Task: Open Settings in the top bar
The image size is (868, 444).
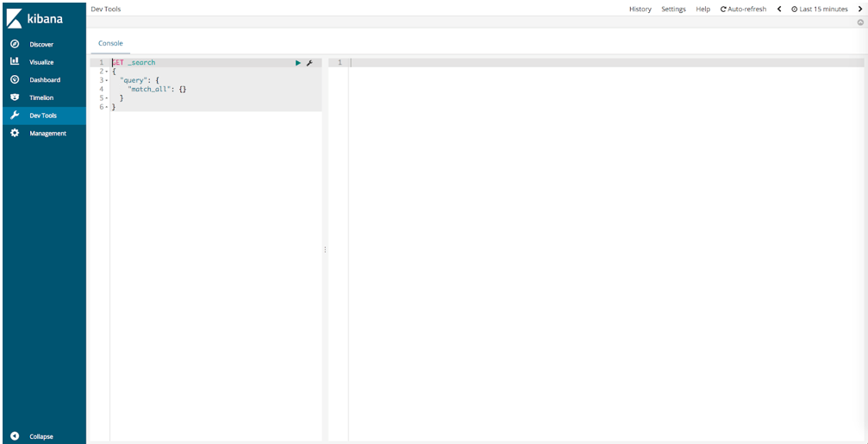Action: 673,9
